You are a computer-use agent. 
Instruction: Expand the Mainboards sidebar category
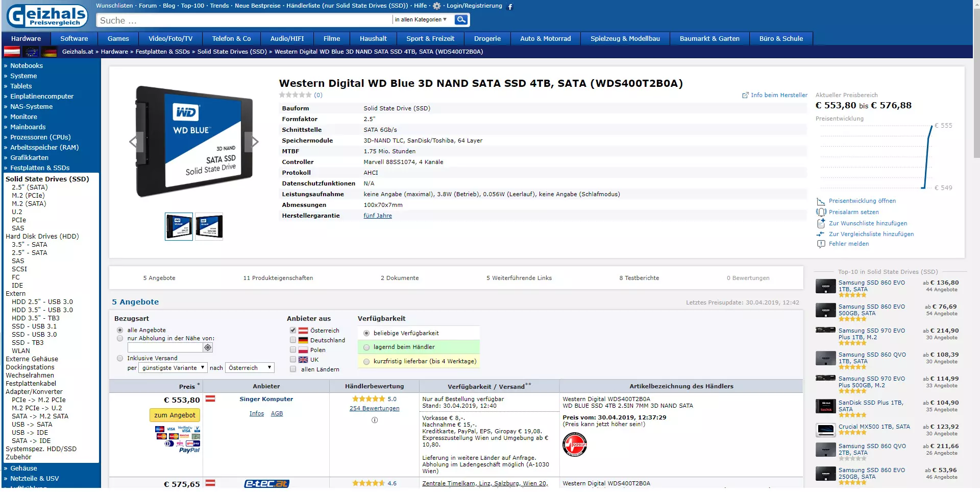(28, 127)
